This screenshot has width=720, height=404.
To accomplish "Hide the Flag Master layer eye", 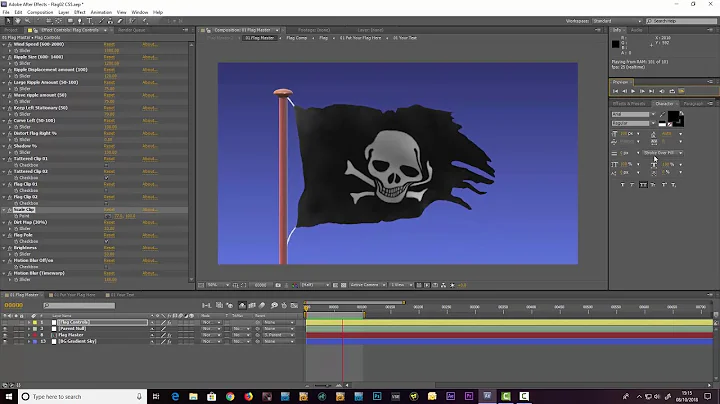I will [5, 335].
